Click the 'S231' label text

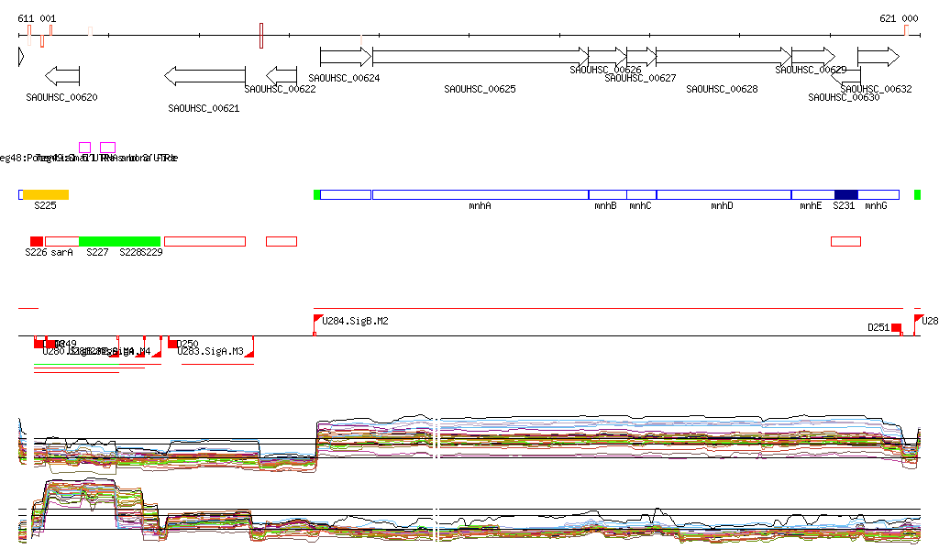[844, 205]
